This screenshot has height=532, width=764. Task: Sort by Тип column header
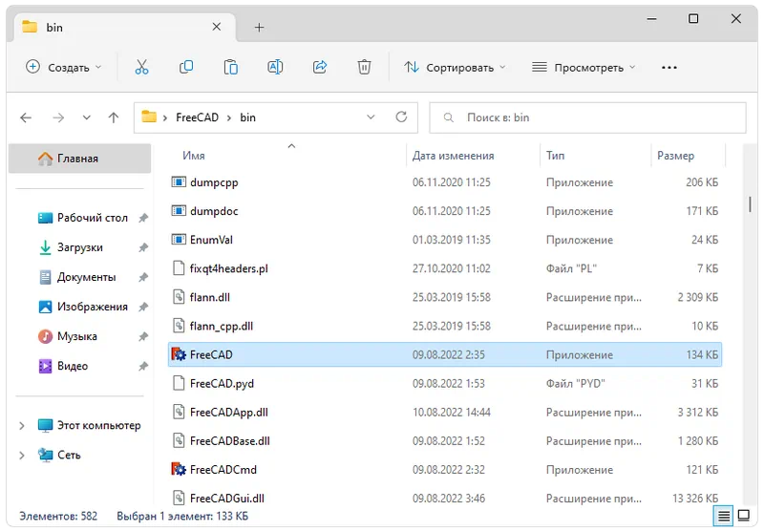[555, 156]
